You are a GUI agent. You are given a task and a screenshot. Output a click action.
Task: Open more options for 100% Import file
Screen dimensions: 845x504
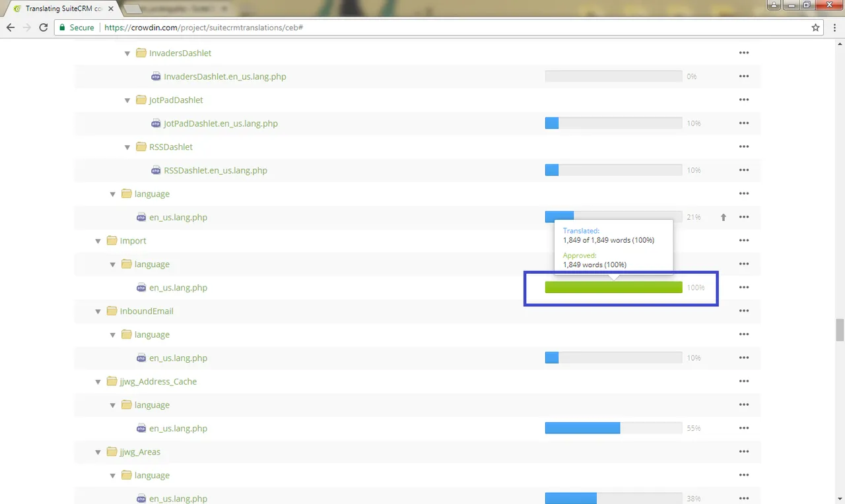pyautogui.click(x=744, y=288)
